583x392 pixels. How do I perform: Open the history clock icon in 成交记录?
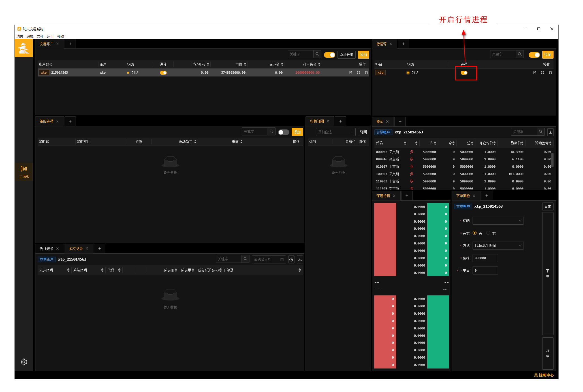[291, 259]
